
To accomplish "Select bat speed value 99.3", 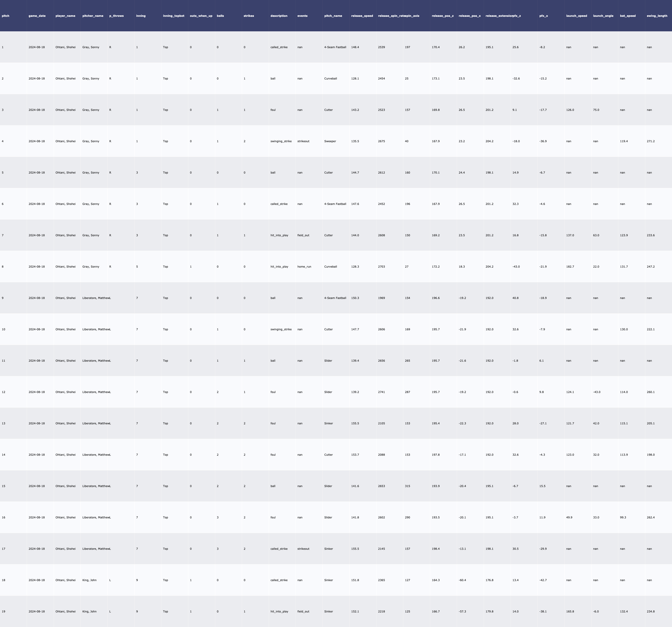I will click(x=623, y=517).
